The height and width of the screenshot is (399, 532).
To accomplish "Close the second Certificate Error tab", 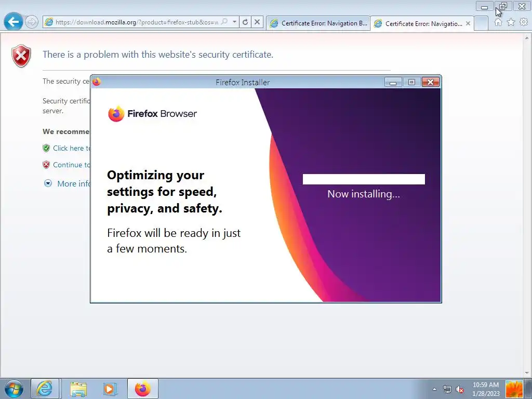I will 468,24.
